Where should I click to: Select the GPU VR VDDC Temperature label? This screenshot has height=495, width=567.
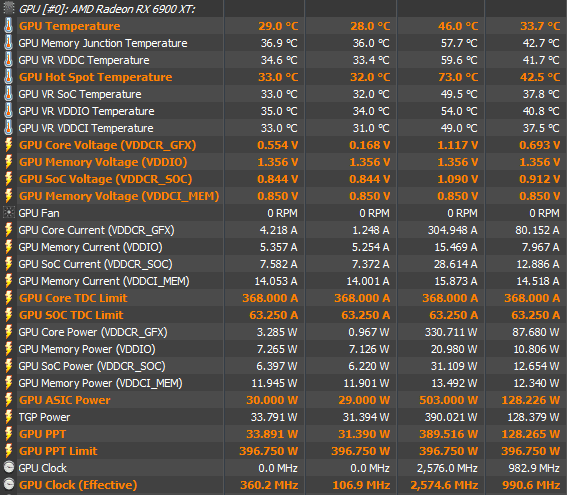pos(84,60)
